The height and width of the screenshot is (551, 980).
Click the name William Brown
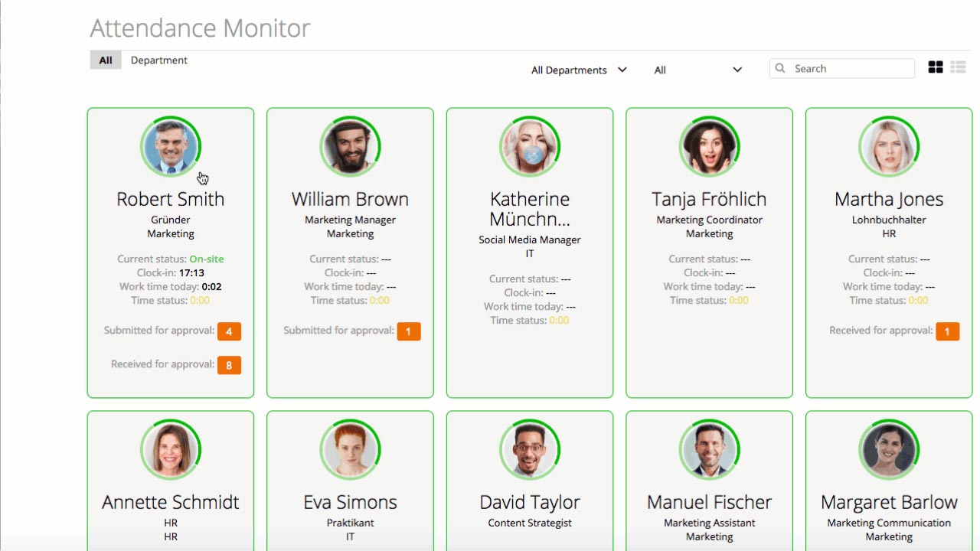click(350, 199)
